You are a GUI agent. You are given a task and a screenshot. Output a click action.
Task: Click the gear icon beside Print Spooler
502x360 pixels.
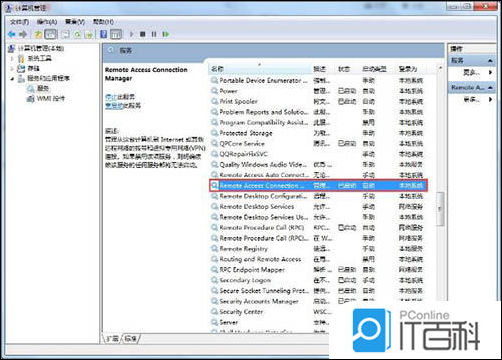point(215,101)
